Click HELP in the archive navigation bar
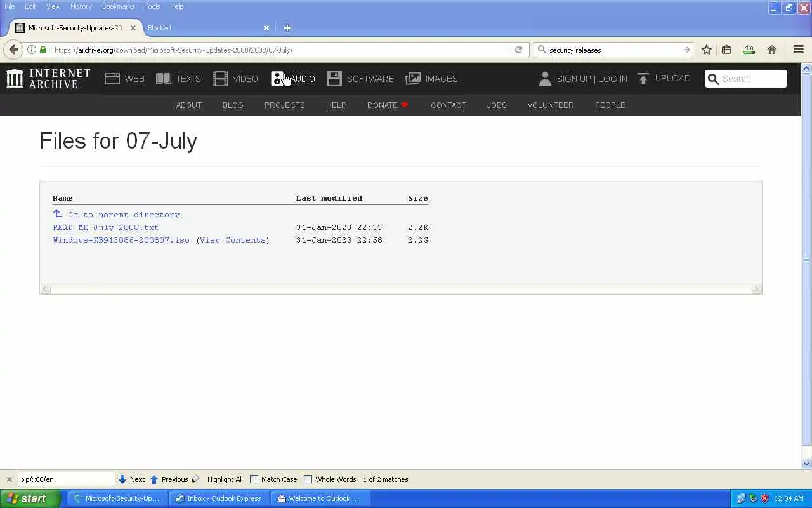Screen dimensions: 812x508 [x=336, y=105]
